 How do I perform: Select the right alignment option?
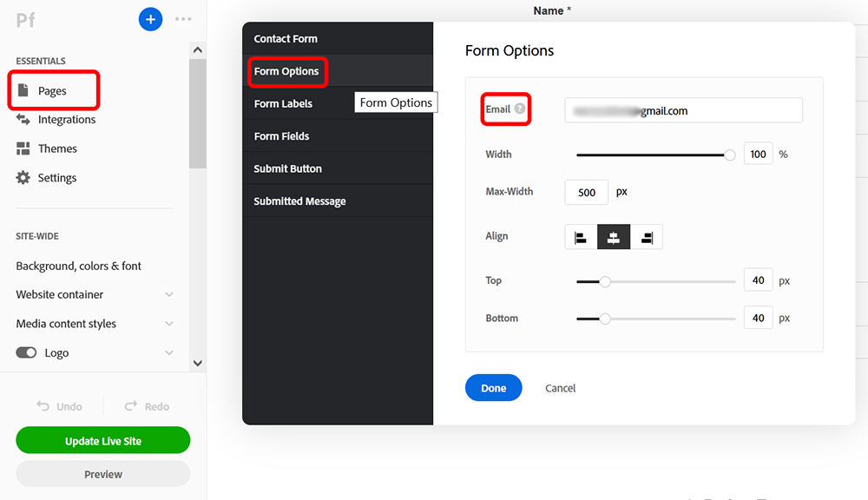click(646, 236)
